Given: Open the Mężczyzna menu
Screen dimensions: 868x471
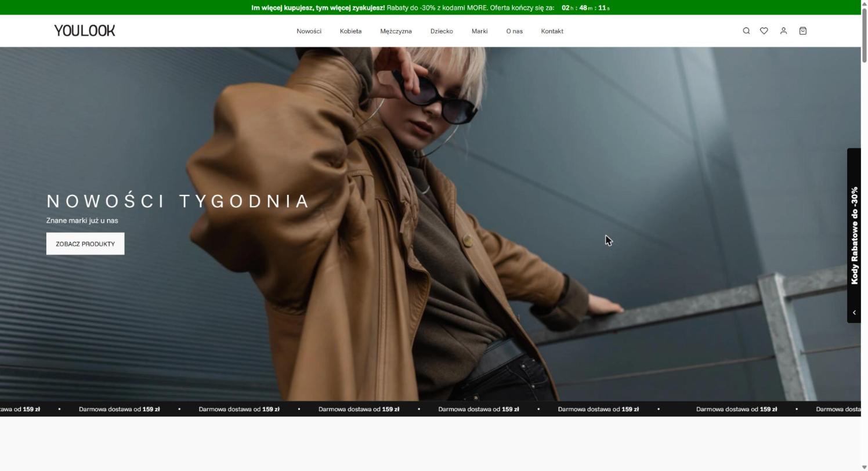Looking at the screenshot, I should coord(396,31).
